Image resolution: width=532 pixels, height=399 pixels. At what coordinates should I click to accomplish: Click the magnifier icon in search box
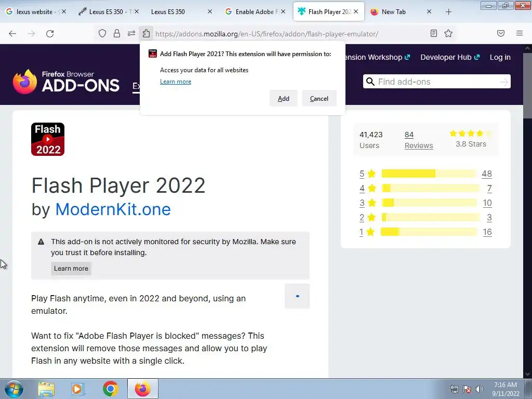point(370,82)
